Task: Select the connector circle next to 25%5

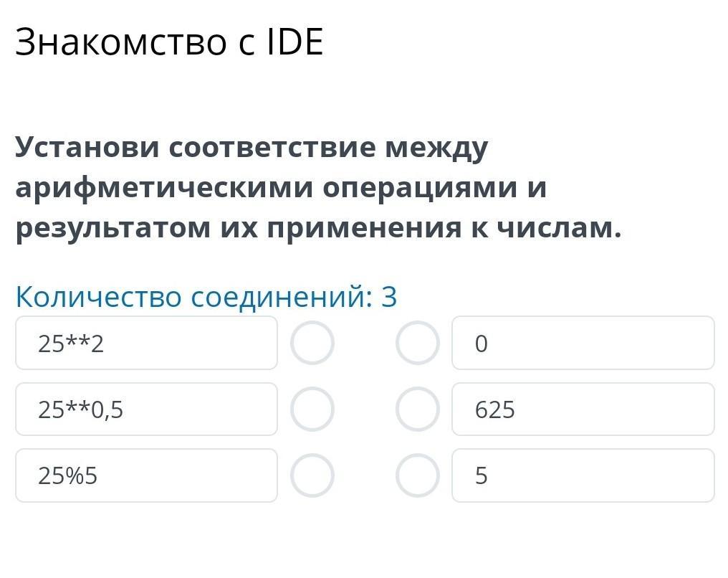Action: [x=312, y=475]
